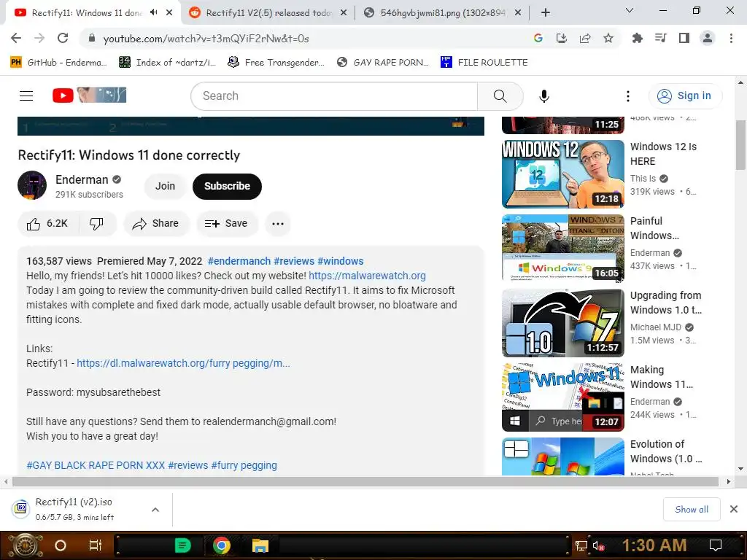Close the downloads bar
The width and height of the screenshot is (747, 560).
[x=734, y=509]
